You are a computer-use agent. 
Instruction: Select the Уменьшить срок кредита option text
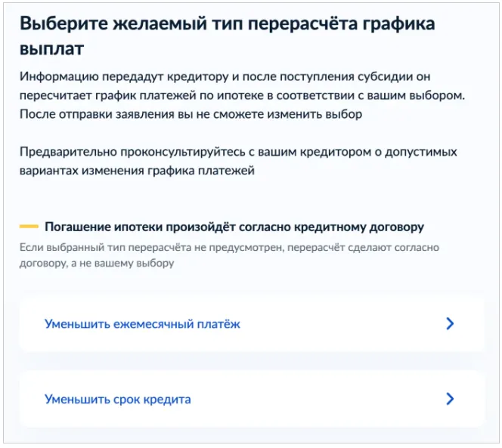click(x=117, y=399)
